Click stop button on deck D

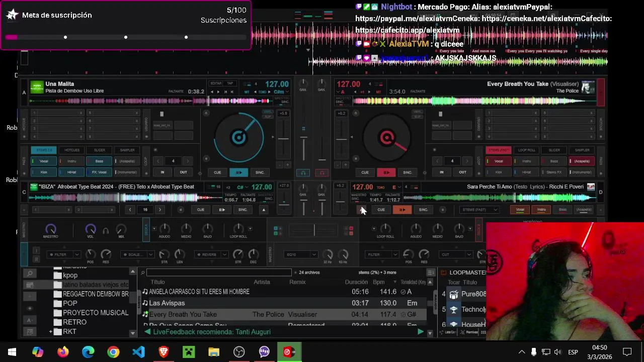pyautogui.click(x=443, y=210)
